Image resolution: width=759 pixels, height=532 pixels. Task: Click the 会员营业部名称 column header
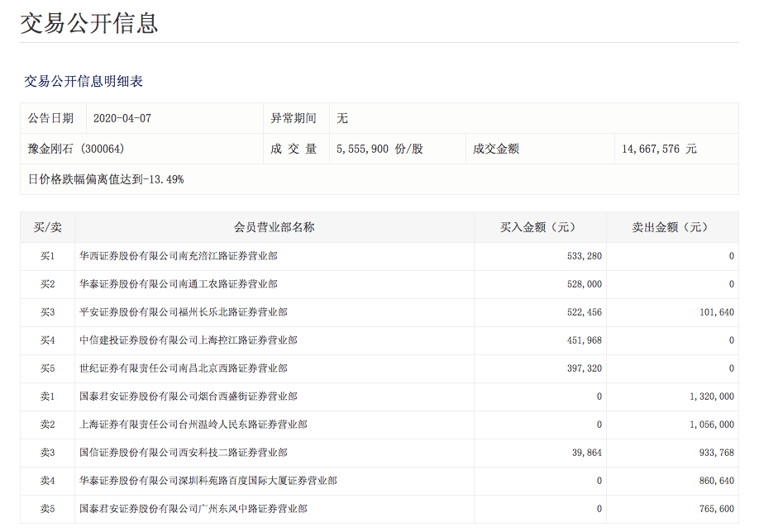pyautogui.click(x=274, y=227)
